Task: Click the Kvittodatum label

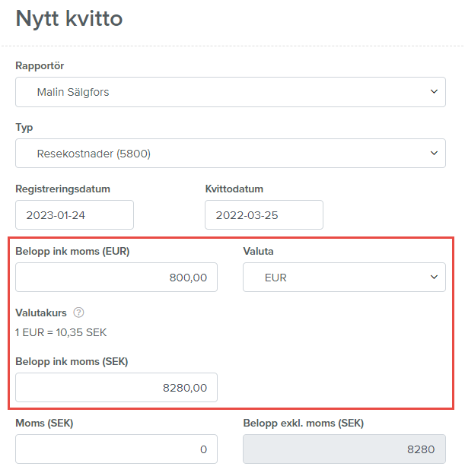Action: pyautogui.click(x=234, y=189)
